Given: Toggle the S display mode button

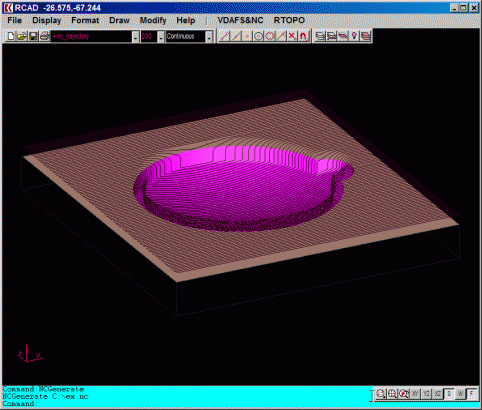Looking at the screenshot, I should (449, 394).
